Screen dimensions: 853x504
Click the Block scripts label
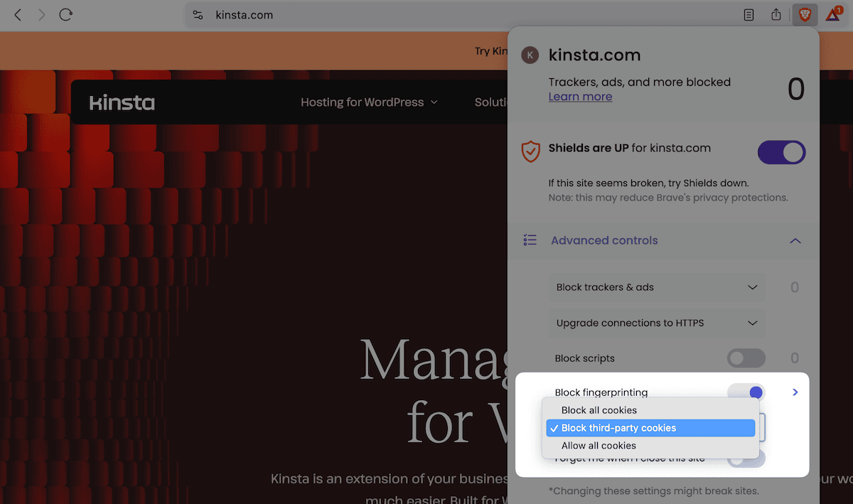[x=585, y=358]
